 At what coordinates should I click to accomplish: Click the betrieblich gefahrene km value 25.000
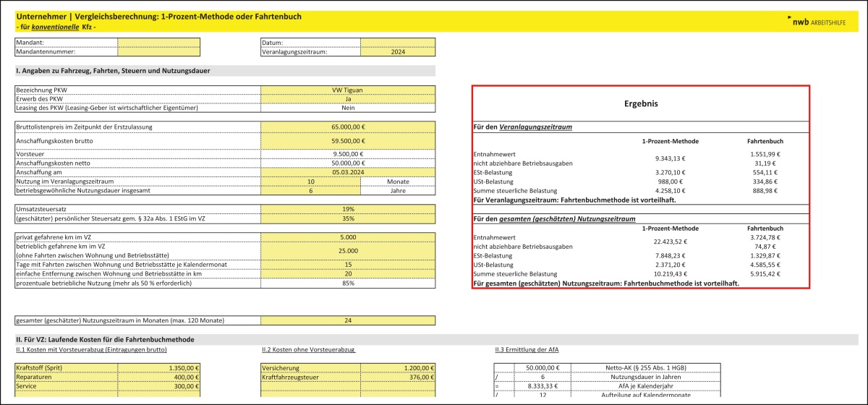pos(348,250)
